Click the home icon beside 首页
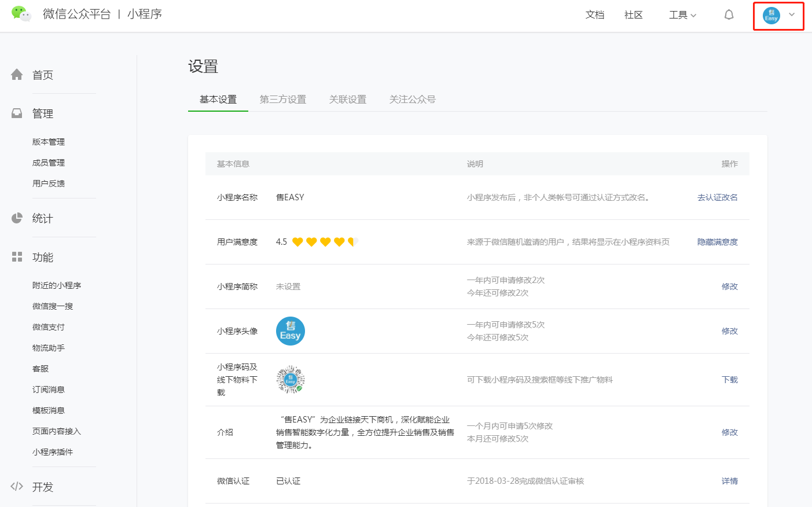This screenshot has height=507, width=812. (x=17, y=75)
